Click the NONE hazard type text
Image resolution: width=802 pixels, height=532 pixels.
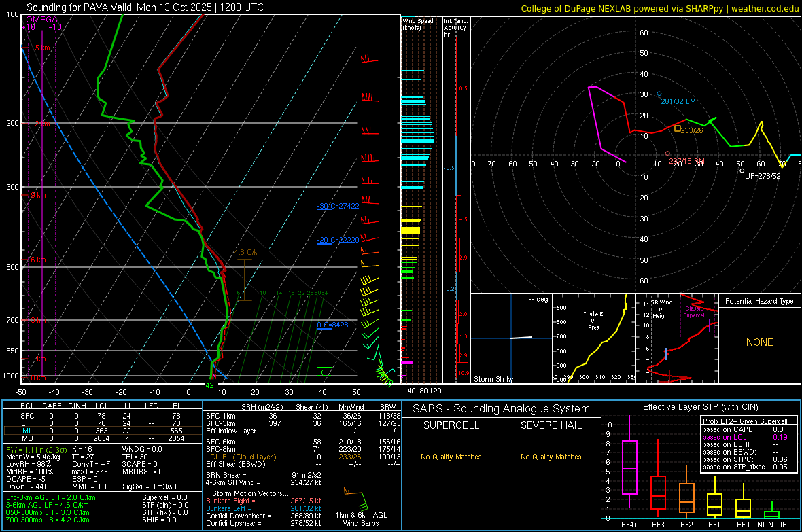point(759,342)
